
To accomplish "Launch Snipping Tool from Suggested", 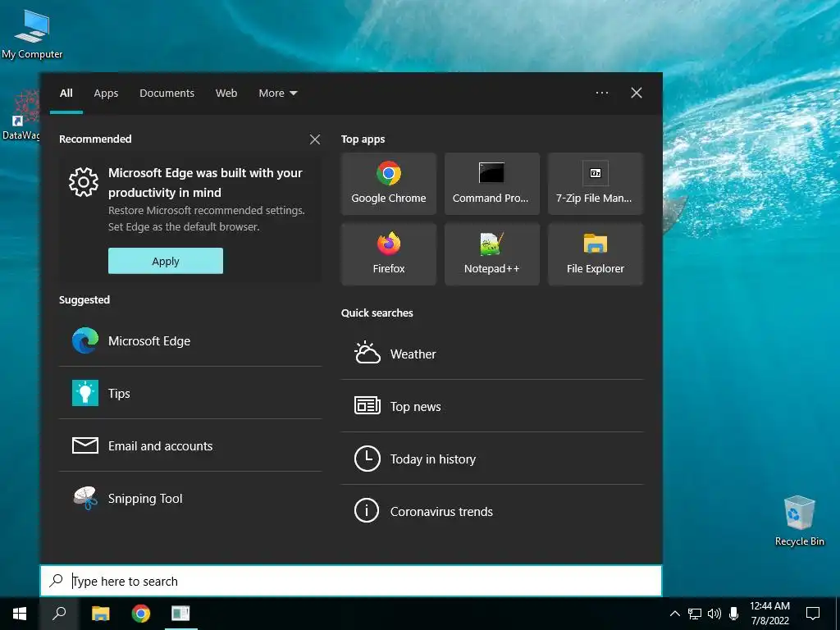I will tap(190, 498).
